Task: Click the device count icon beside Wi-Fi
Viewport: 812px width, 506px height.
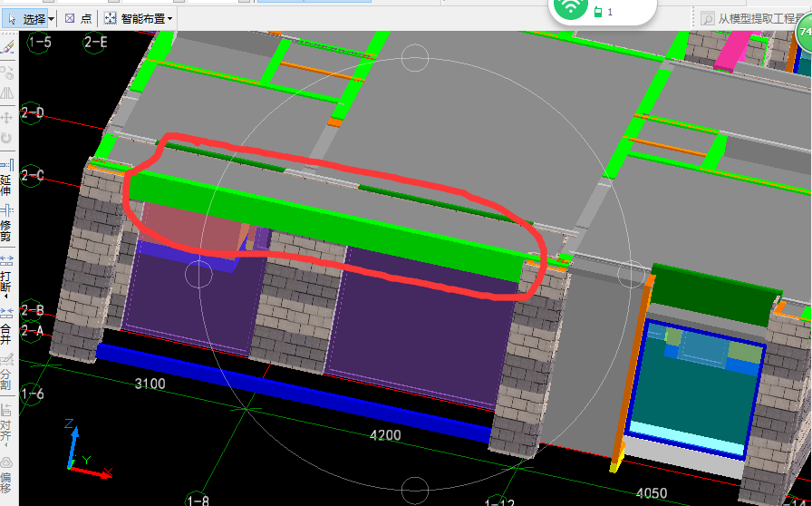Action: [598, 12]
